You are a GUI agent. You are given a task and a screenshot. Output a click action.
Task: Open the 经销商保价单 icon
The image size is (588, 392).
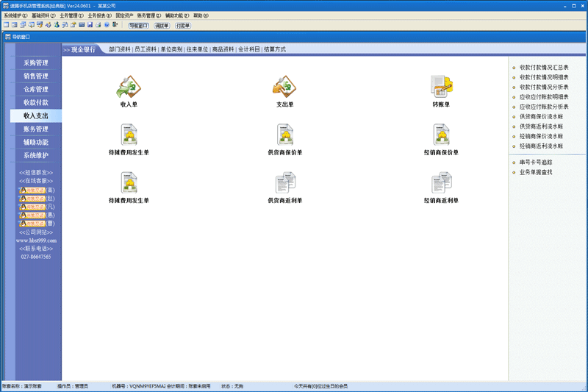pos(441,135)
